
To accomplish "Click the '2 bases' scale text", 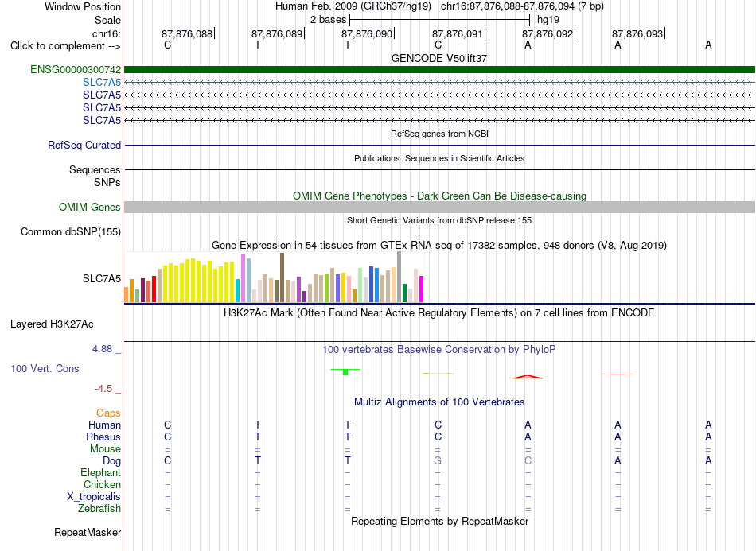I will pos(328,20).
